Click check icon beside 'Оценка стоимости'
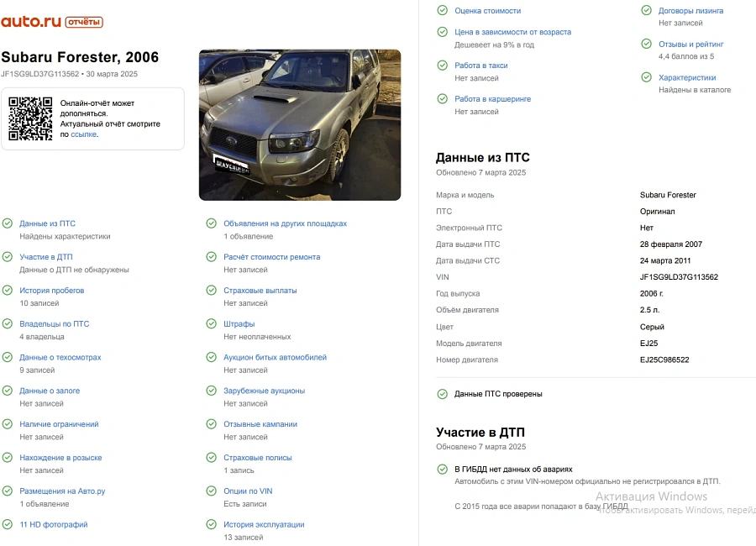Viewport: 756px width, 546px height. tap(442, 10)
